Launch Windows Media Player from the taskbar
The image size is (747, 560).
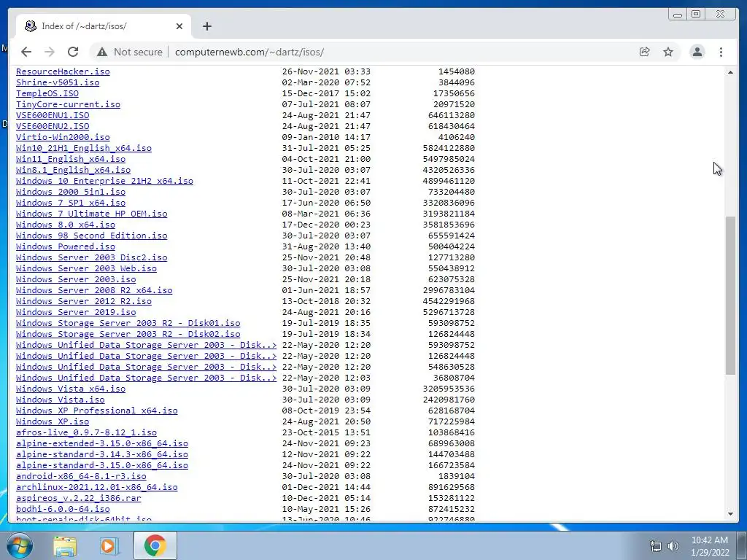pos(109,545)
